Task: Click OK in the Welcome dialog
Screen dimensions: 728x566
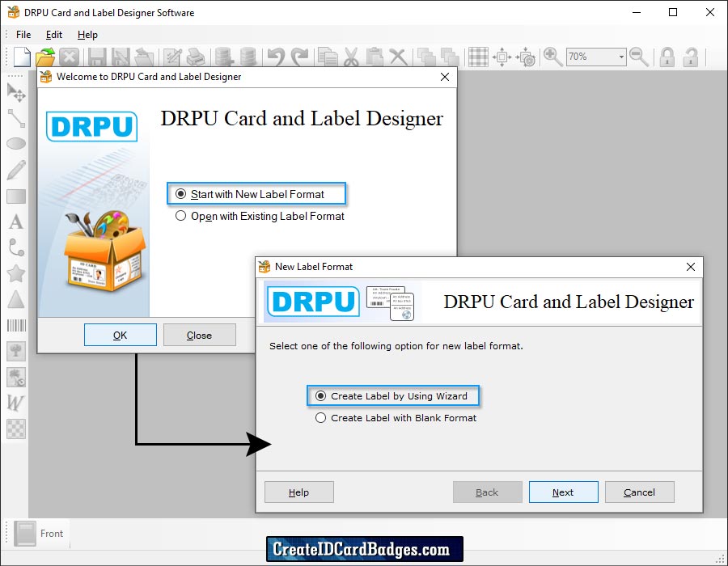Action: pos(121,335)
